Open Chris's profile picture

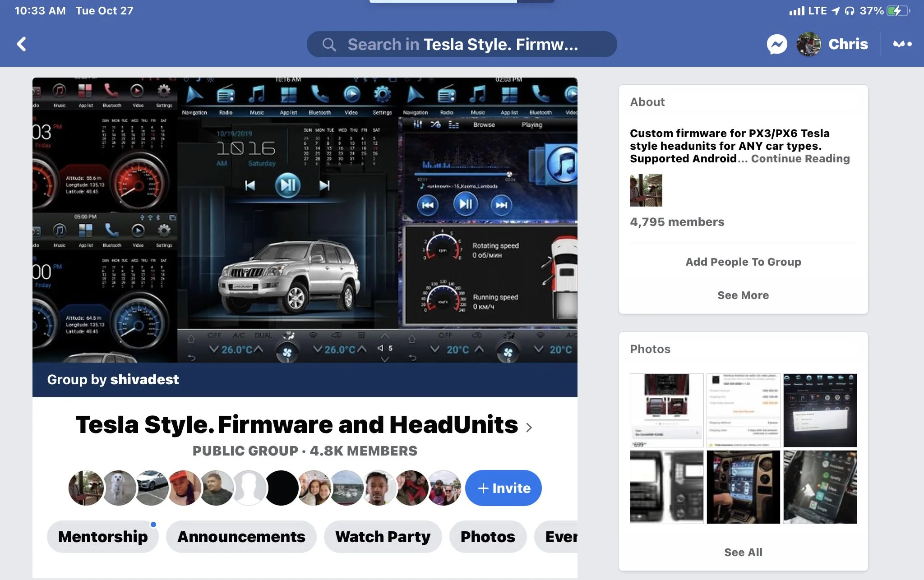(x=808, y=44)
